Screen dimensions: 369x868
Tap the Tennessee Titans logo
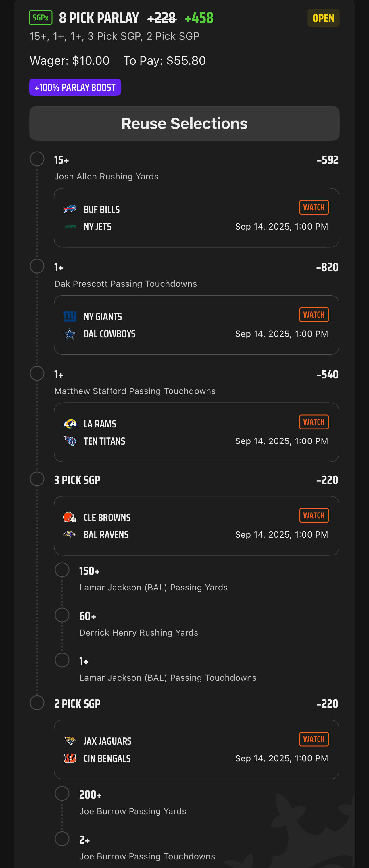tap(70, 441)
